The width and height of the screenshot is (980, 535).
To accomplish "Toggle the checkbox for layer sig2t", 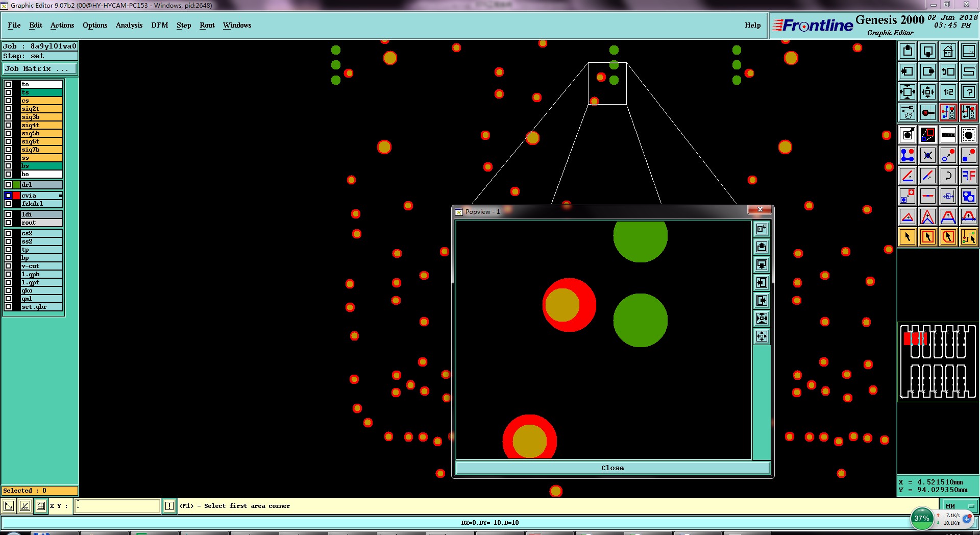I will (8, 109).
